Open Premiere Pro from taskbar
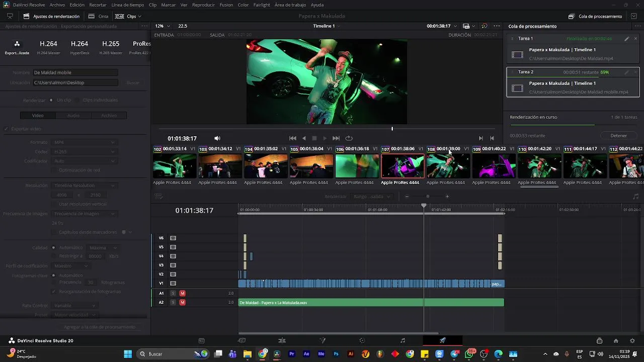Image resolution: width=644 pixels, height=362 pixels. (x=292, y=354)
